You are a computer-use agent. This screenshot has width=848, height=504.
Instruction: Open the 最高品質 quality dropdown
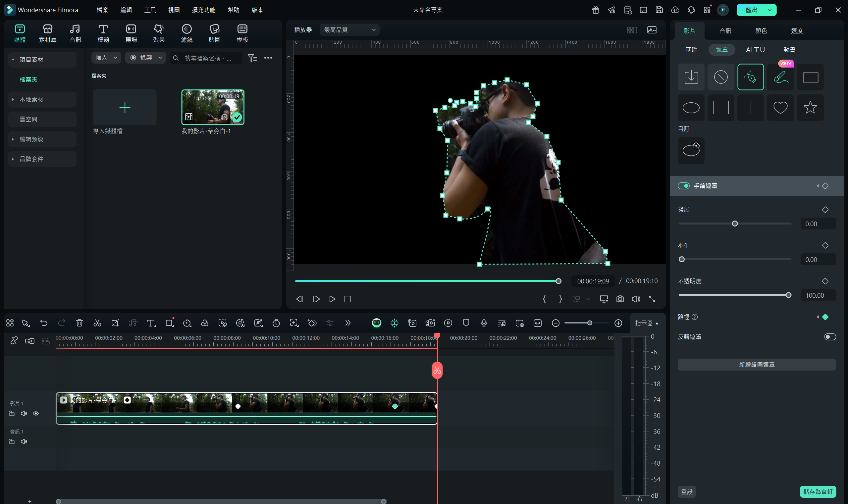point(349,30)
